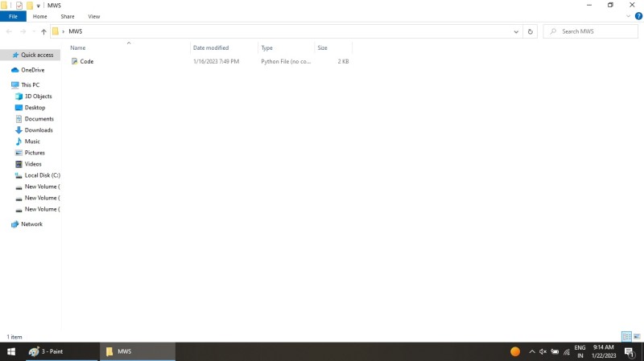
Task: Click the OneDrive cloud icon
Action: tap(14, 70)
